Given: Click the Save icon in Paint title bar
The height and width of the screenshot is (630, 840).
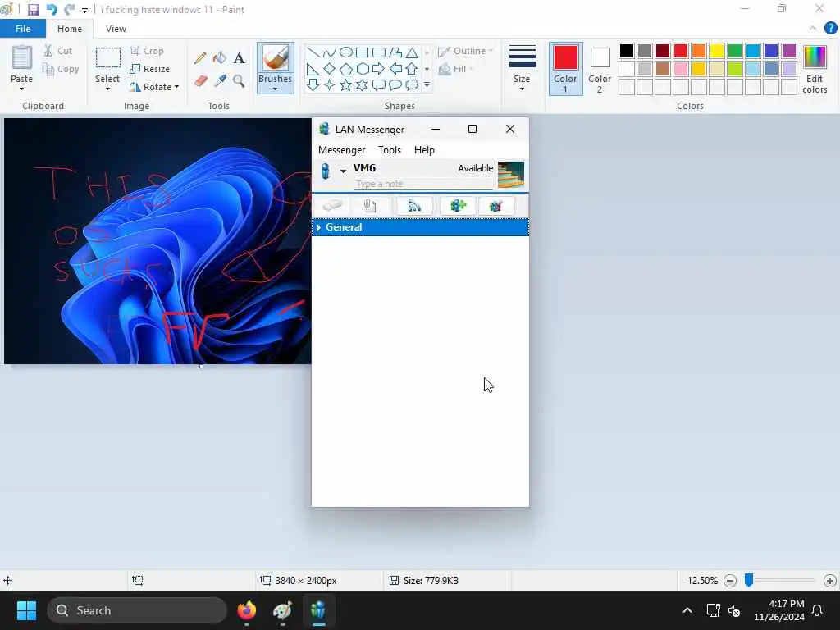Looking at the screenshot, I should pyautogui.click(x=33, y=10).
